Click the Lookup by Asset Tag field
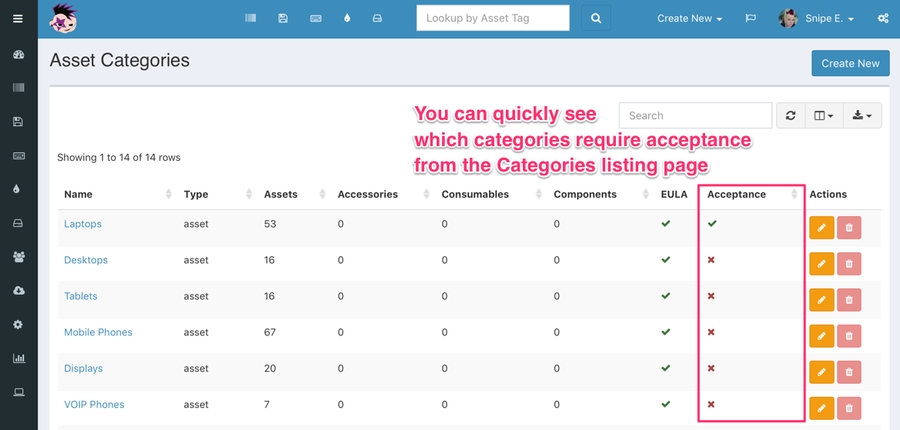This screenshot has height=430, width=900. coord(492,18)
